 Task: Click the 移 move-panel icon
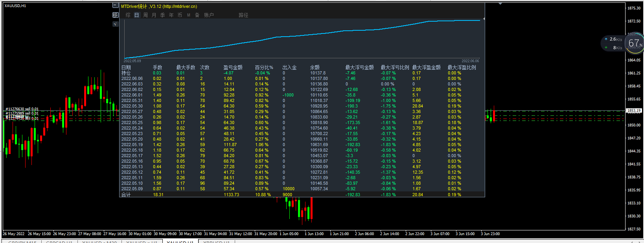tap(115, 15)
